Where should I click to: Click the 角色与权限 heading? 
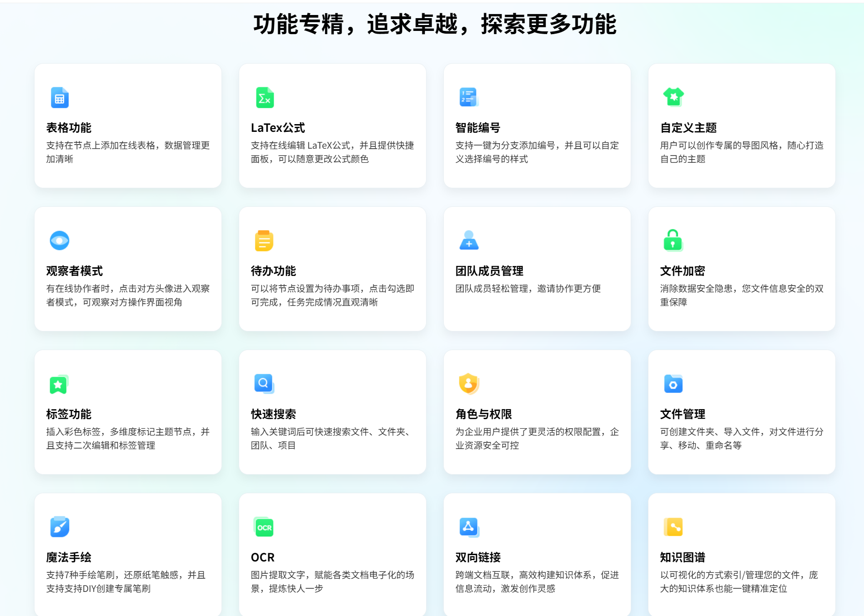click(484, 414)
